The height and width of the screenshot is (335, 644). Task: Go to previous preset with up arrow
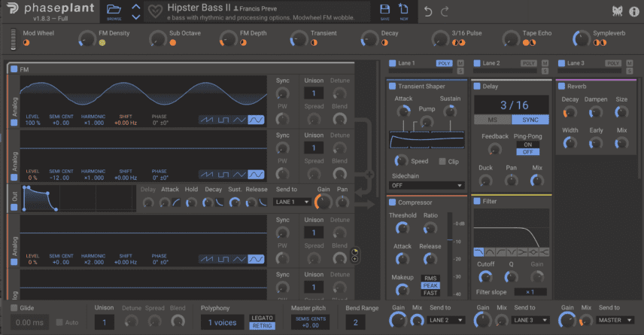point(136,7)
